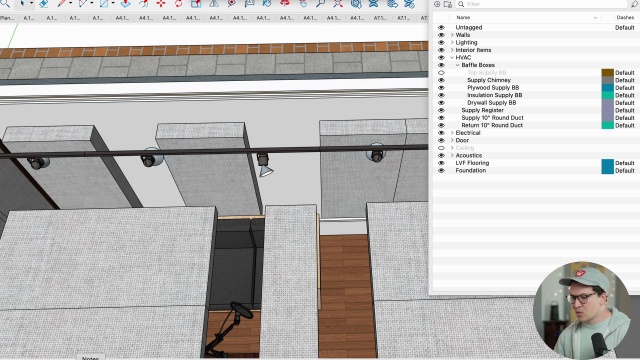This screenshot has height=360, width=640.
Task: Change Supply Register dashes Default style
Action: (x=624, y=110)
